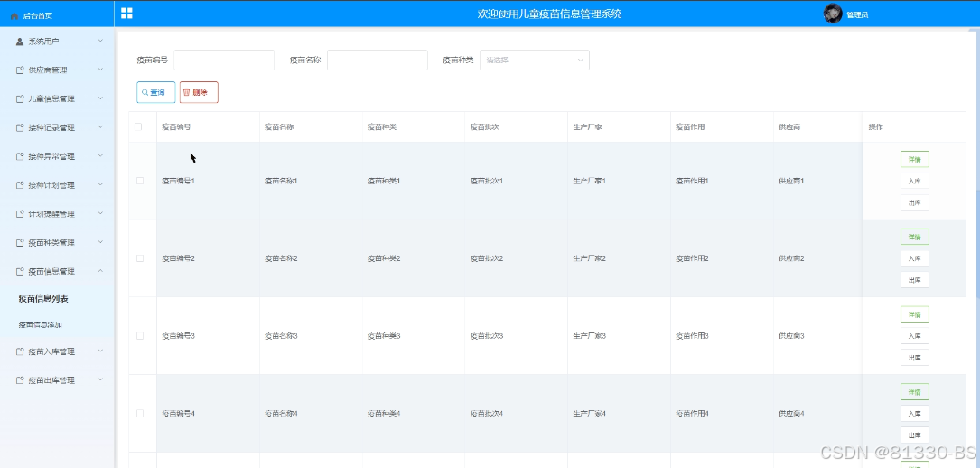Expand the 计划提醒管理 chevron
This screenshot has height=468, width=980.
(100, 214)
